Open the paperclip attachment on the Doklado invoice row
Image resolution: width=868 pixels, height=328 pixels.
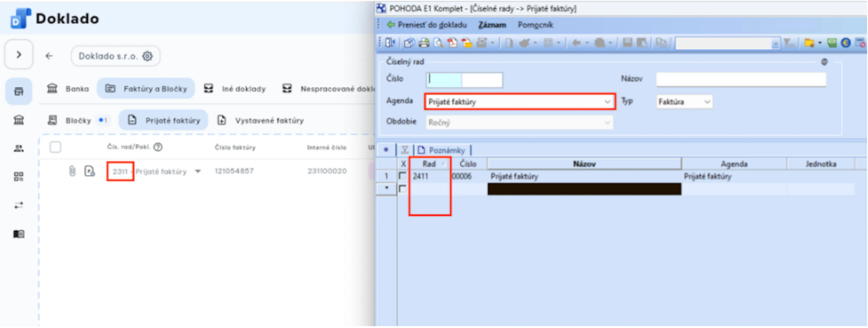(72, 171)
